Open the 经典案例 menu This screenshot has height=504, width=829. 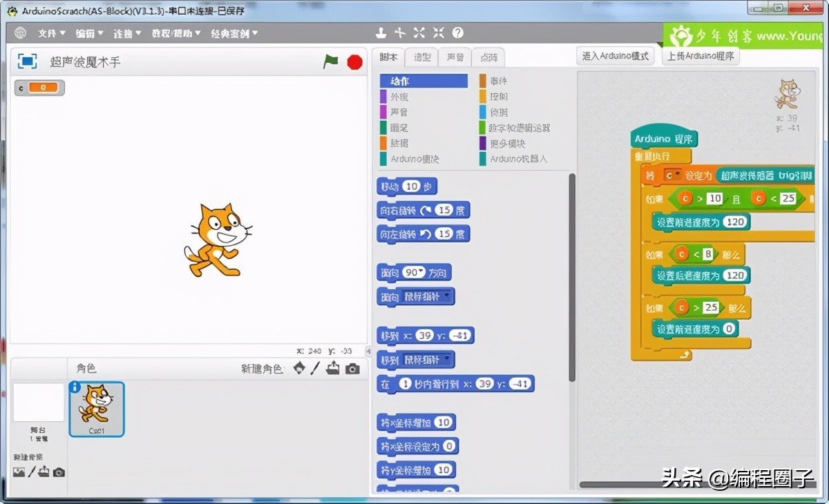[x=234, y=33]
